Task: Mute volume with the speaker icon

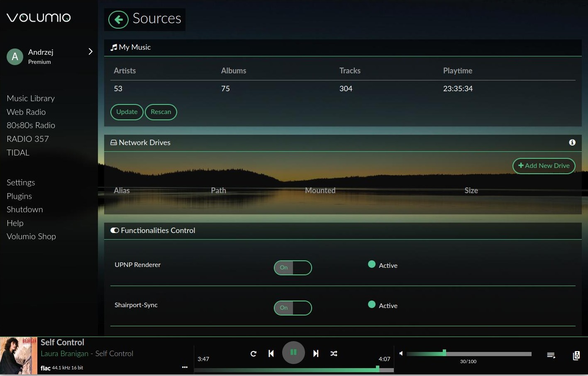Action: coord(401,354)
